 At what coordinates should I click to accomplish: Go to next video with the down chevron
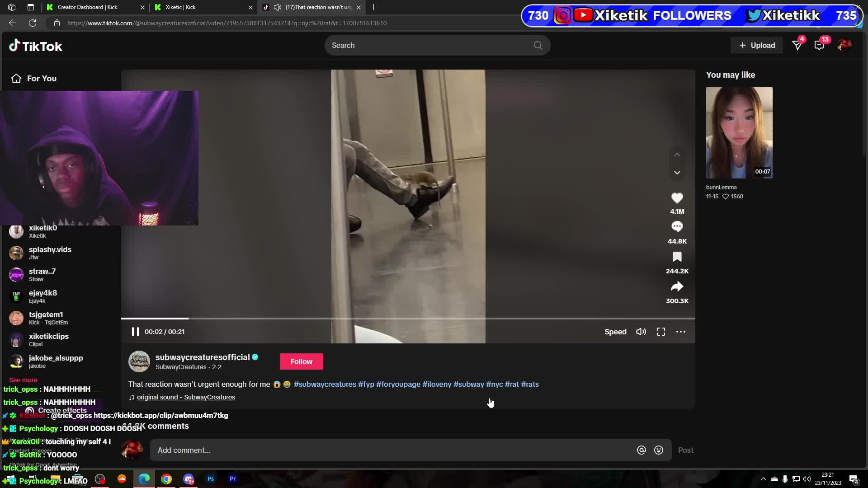677,173
